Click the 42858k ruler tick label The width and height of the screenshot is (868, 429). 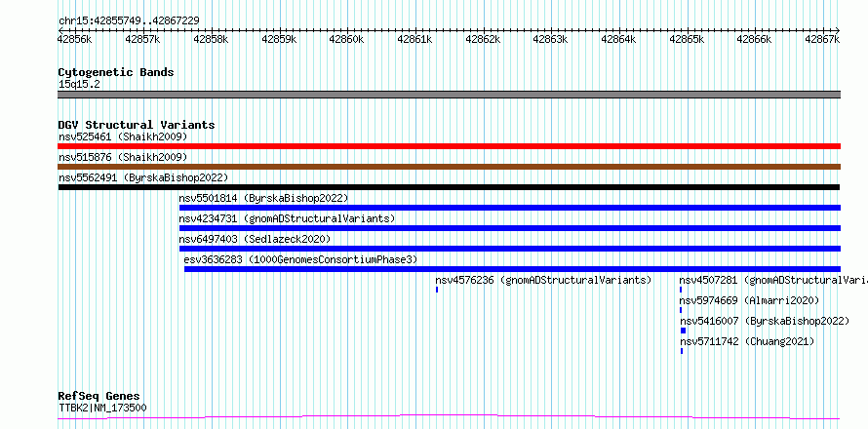point(211,39)
